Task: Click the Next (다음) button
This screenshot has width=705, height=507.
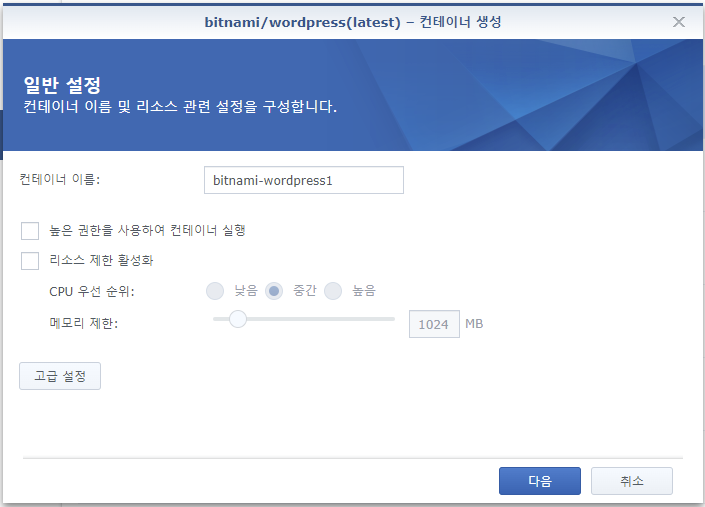Action: [540, 481]
